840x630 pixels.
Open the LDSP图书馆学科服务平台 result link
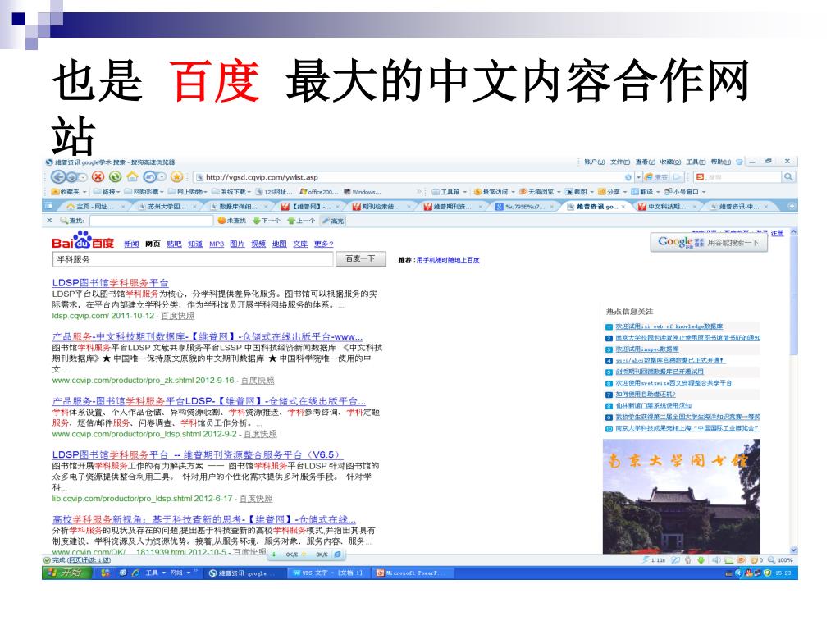coord(111,283)
